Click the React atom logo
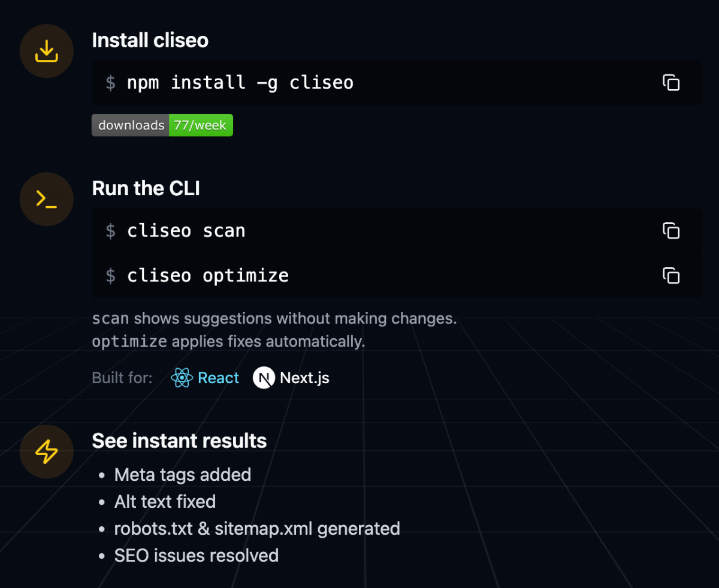 tap(182, 378)
